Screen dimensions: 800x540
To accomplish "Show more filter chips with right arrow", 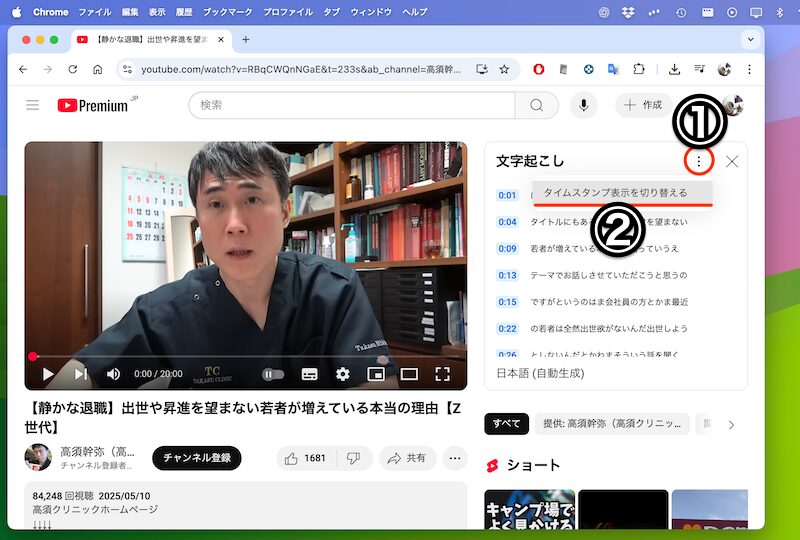I will click(731, 425).
